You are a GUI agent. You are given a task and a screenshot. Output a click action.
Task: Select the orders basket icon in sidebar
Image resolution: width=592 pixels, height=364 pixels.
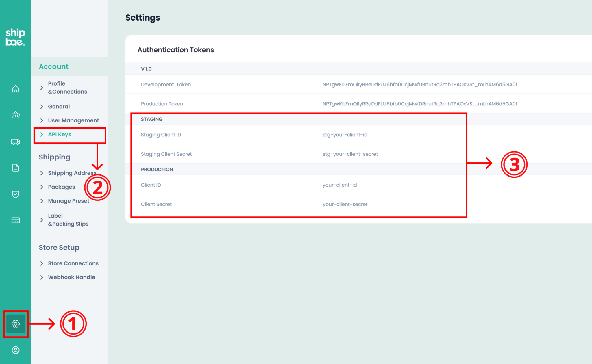(x=16, y=115)
